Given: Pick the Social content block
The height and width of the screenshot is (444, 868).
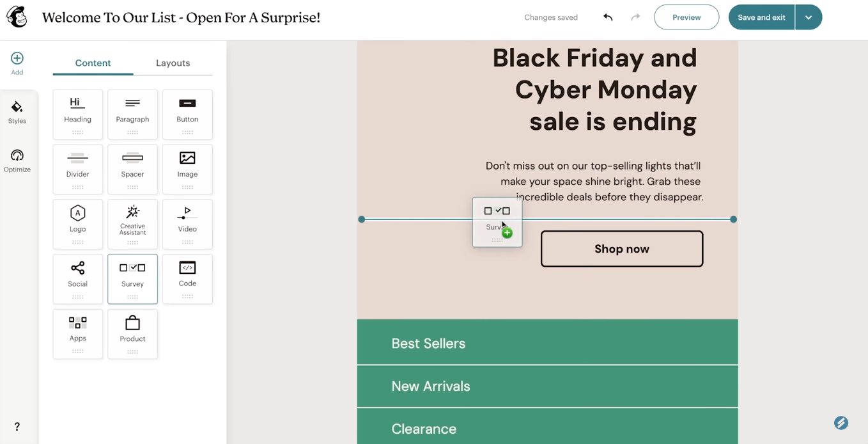Looking at the screenshot, I should pos(78,278).
